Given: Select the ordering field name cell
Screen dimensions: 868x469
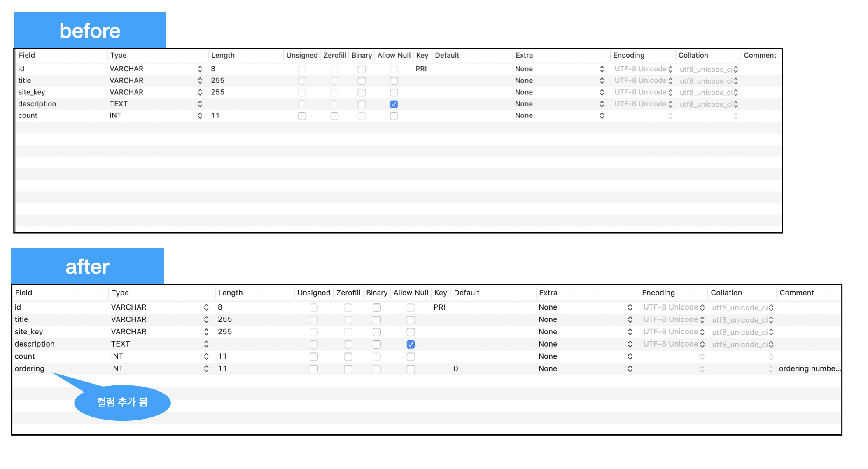Looking at the screenshot, I should click(30, 368).
